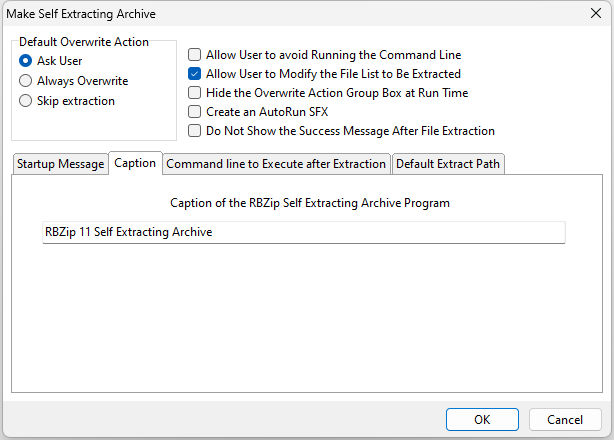Open Command line to Execute after Extraction tab
This screenshot has width=614, height=440.
(276, 164)
